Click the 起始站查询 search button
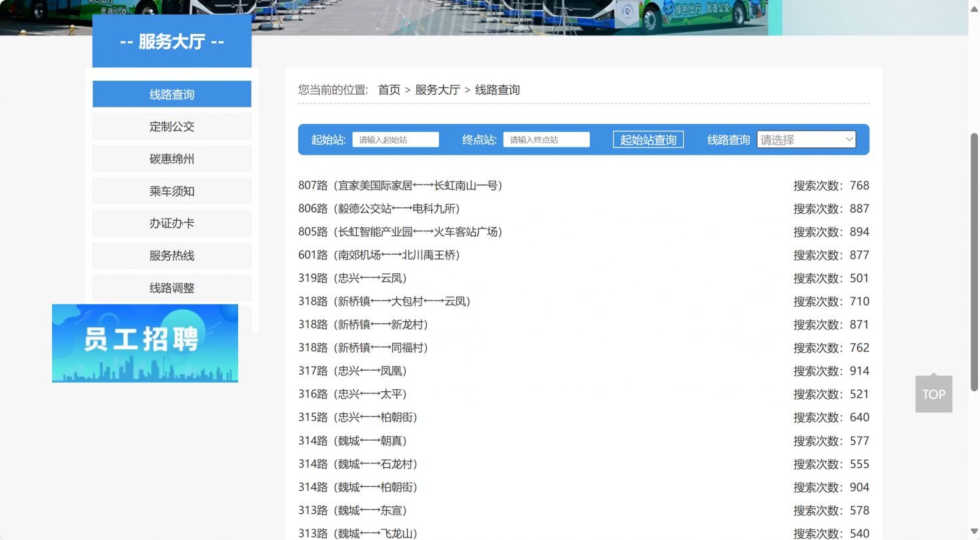 pyautogui.click(x=648, y=140)
